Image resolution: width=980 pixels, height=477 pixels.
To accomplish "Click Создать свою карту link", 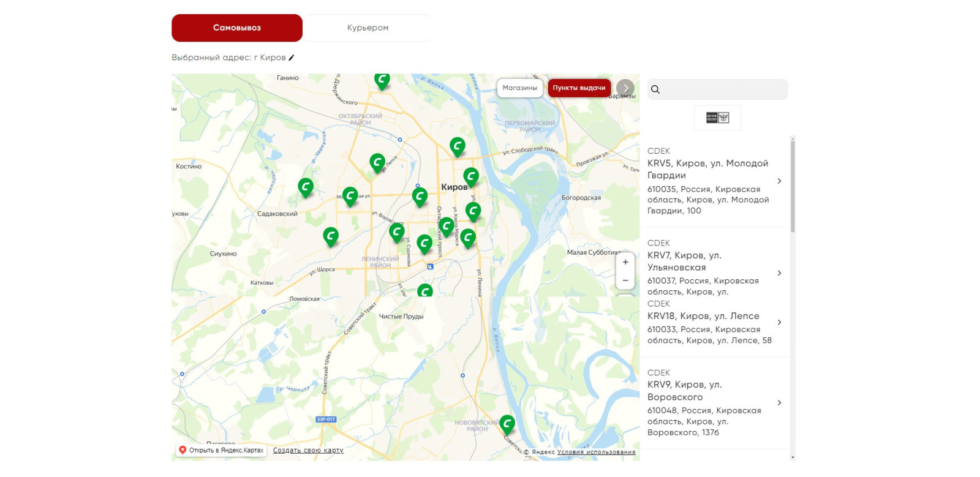I will (308, 450).
